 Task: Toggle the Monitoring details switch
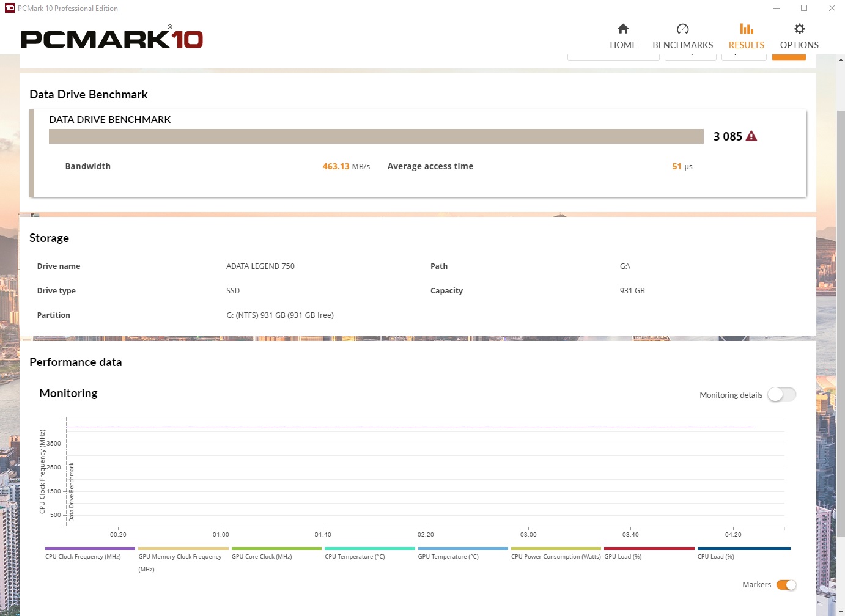pos(782,395)
